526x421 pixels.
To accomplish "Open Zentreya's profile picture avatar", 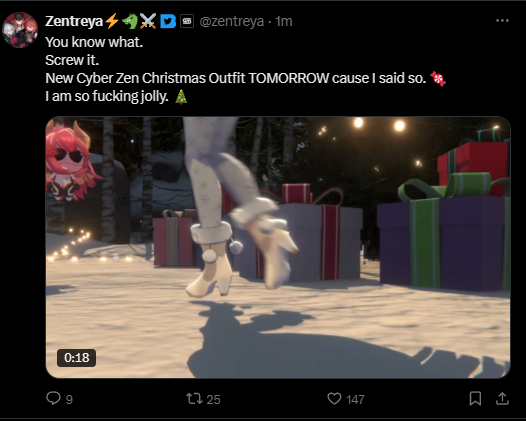I will (20, 30).
